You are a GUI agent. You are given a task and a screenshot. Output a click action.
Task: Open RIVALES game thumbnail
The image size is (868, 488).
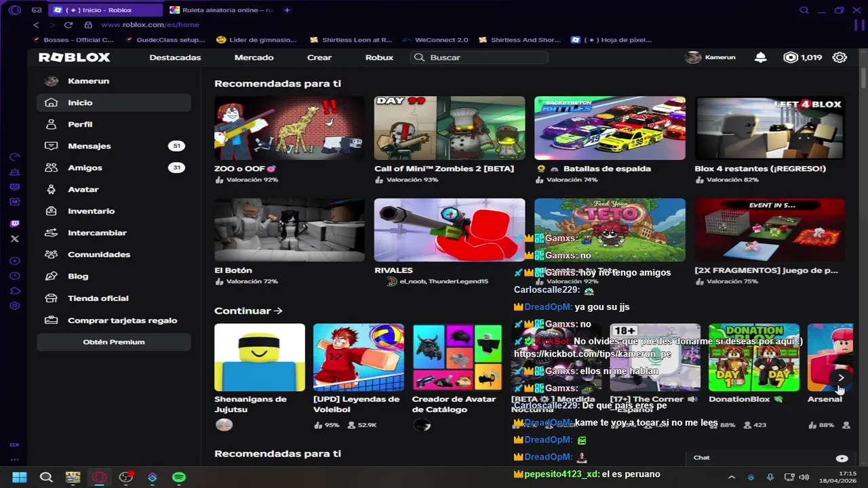click(x=450, y=230)
